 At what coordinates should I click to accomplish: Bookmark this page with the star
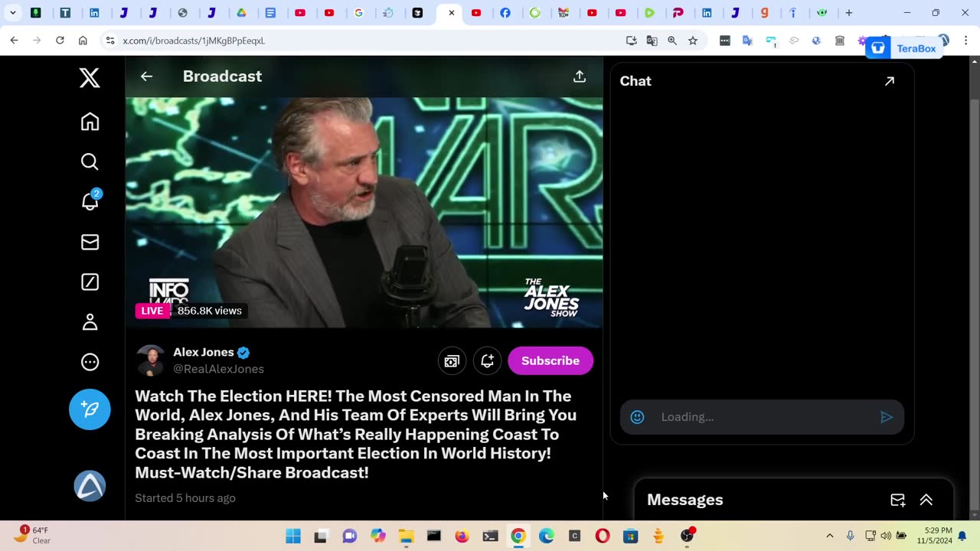(693, 41)
